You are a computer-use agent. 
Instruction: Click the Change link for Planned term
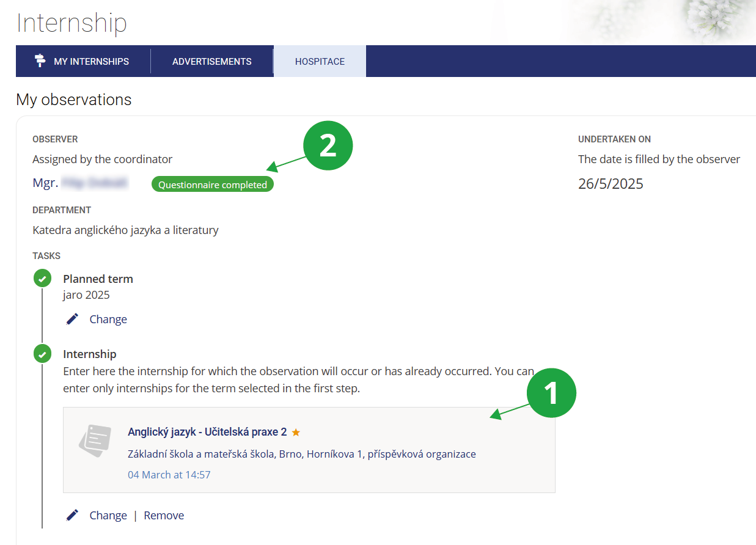click(x=108, y=319)
